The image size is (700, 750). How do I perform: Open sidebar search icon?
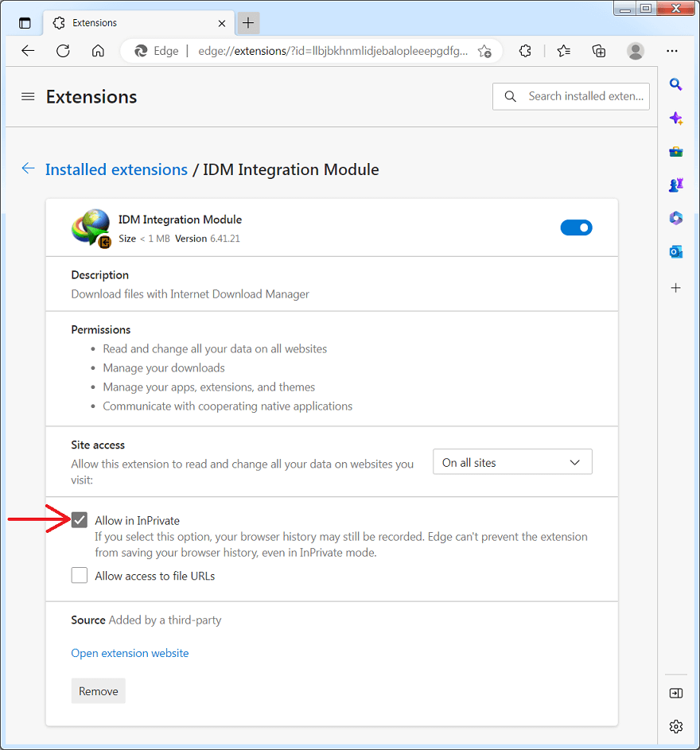675,84
